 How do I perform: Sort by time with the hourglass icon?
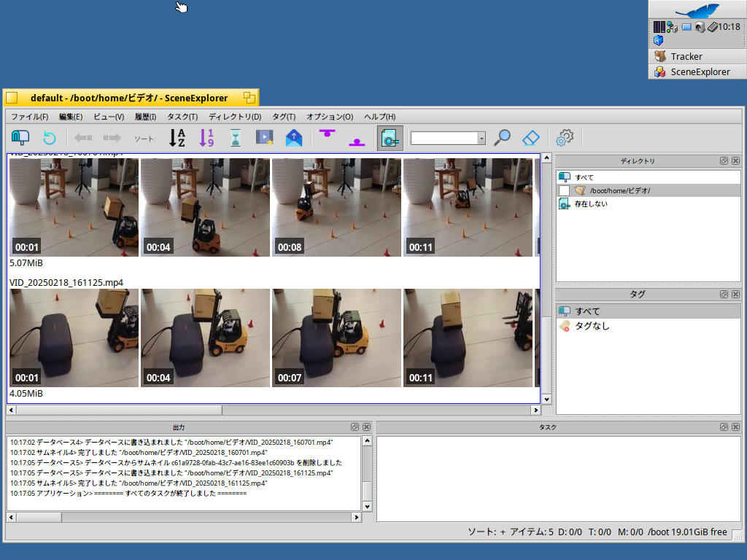tap(236, 138)
